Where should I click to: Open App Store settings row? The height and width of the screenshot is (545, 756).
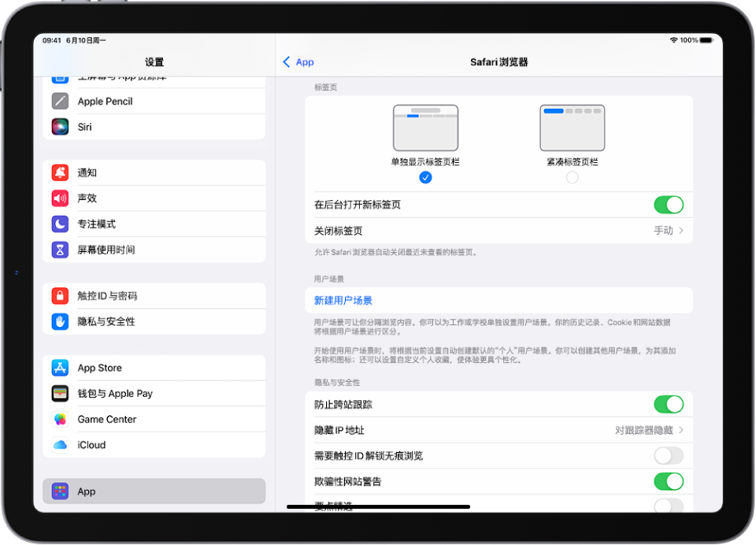(154, 368)
